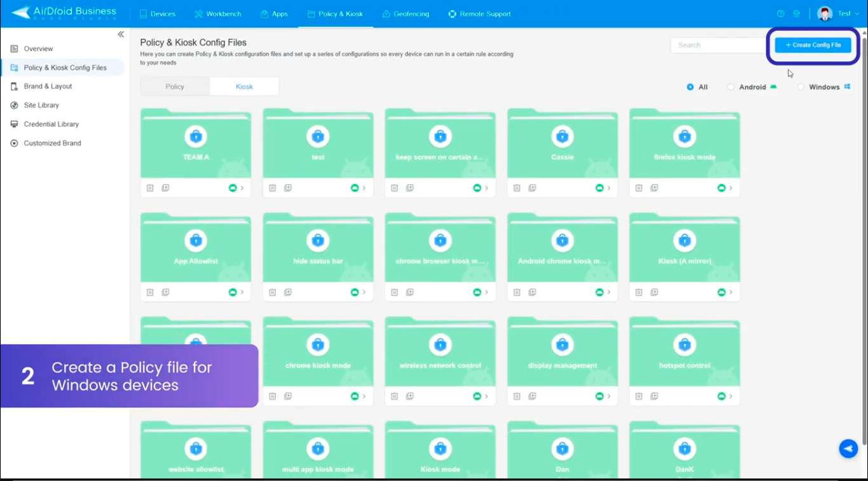Open the DanK folder card
This screenshot has width=868, height=481.
click(684, 450)
